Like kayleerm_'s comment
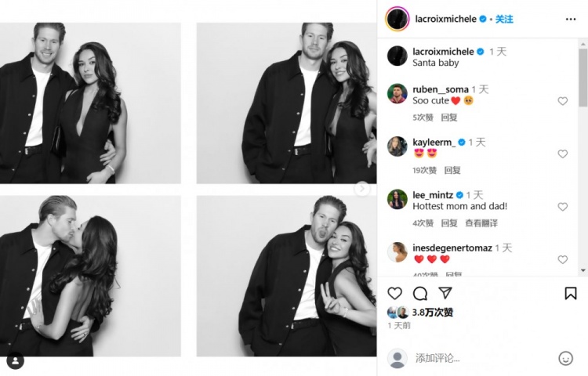The width and height of the screenshot is (588, 376). coord(562,154)
